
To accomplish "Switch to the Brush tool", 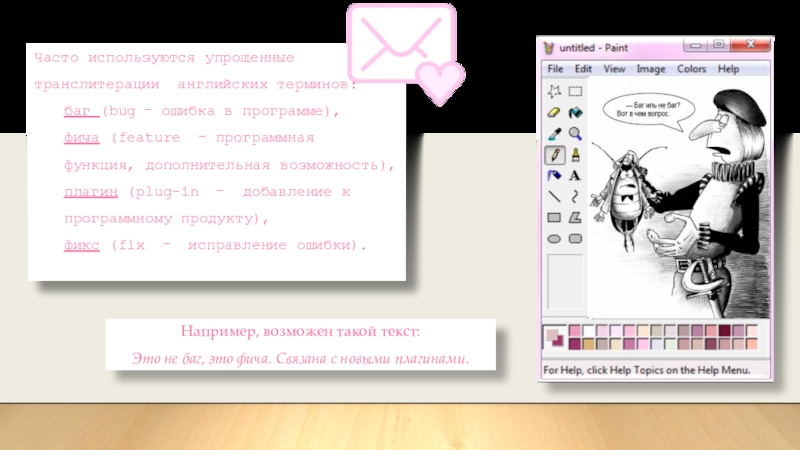I will point(575,155).
